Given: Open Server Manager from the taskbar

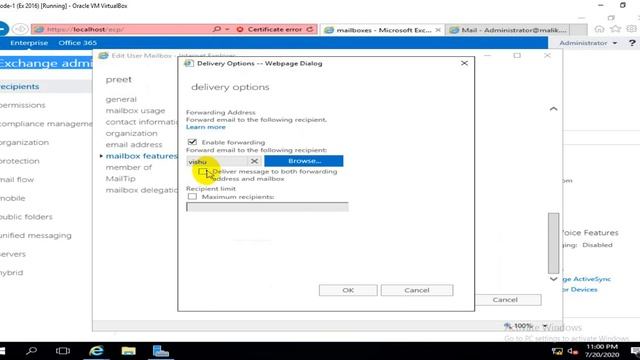Looking at the screenshot, I should coord(161,351).
